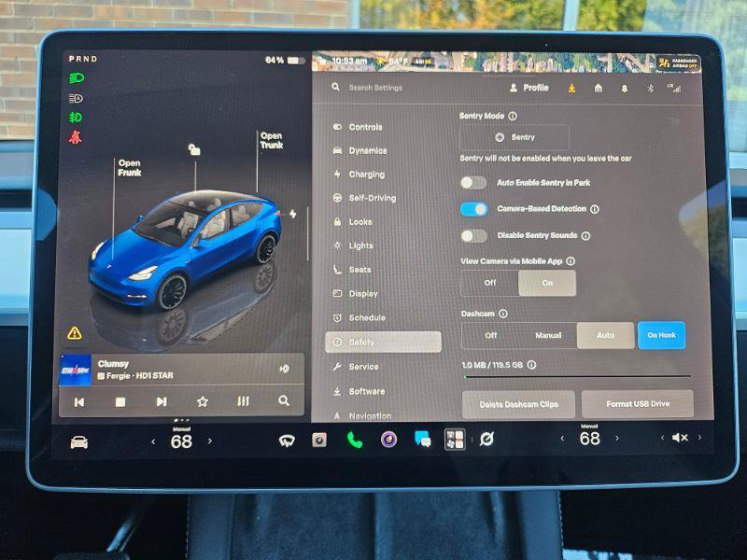Open the HomeLink garage icon

pos(599,88)
